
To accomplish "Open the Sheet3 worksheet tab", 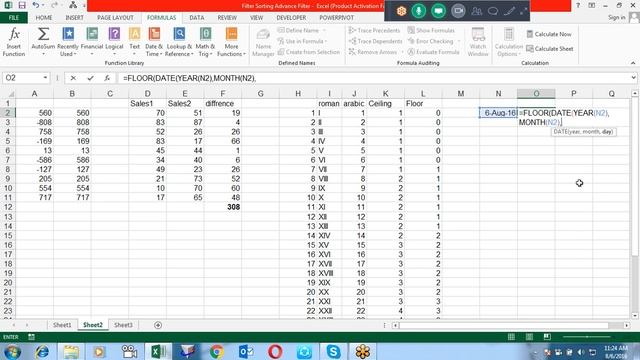I will click(123, 325).
